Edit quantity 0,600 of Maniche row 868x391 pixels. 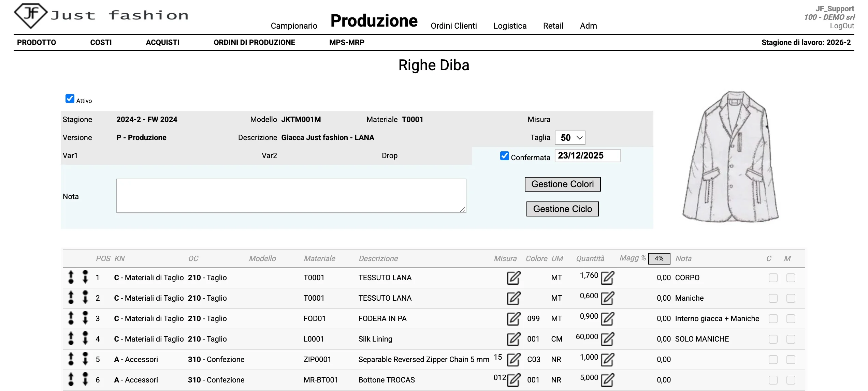coord(607,298)
